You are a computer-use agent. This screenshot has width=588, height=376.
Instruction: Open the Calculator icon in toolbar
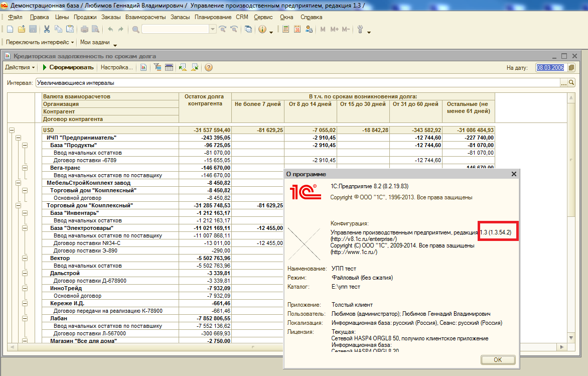click(286, 29)
